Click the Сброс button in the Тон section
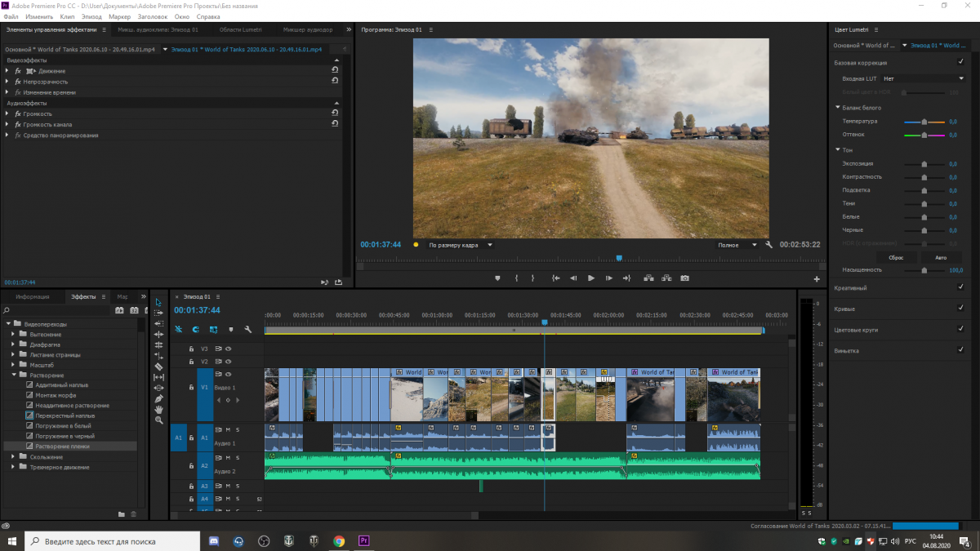The width and height of the screenshot is (980, 551). tap(896, 256)
